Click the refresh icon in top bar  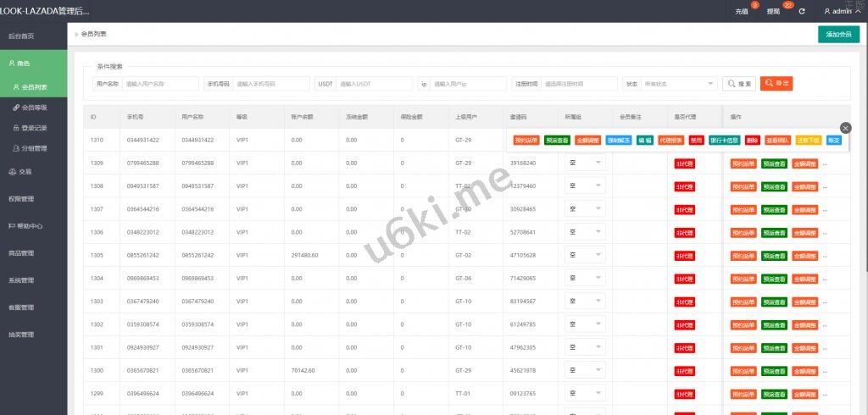point(802,11)
